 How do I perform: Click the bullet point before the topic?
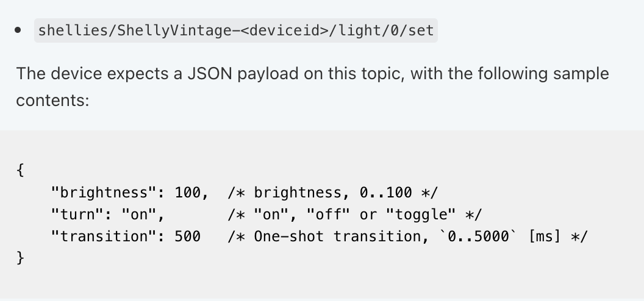pyautogui.click(x=18, y=30)
